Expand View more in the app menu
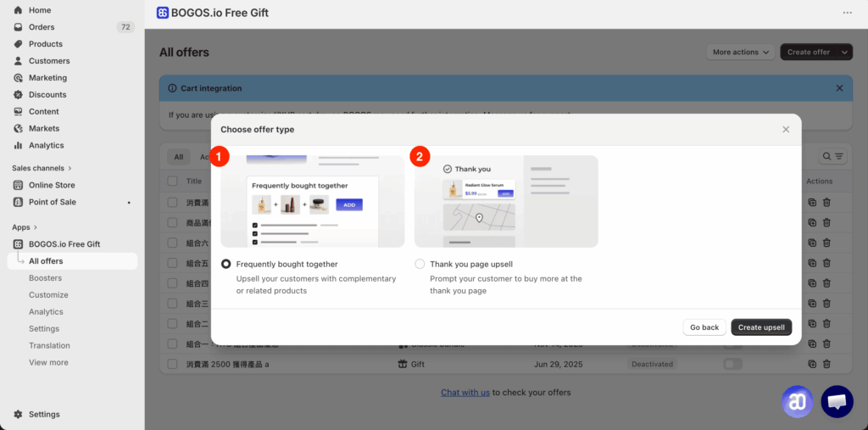868x430 pixels. point(48,362)
